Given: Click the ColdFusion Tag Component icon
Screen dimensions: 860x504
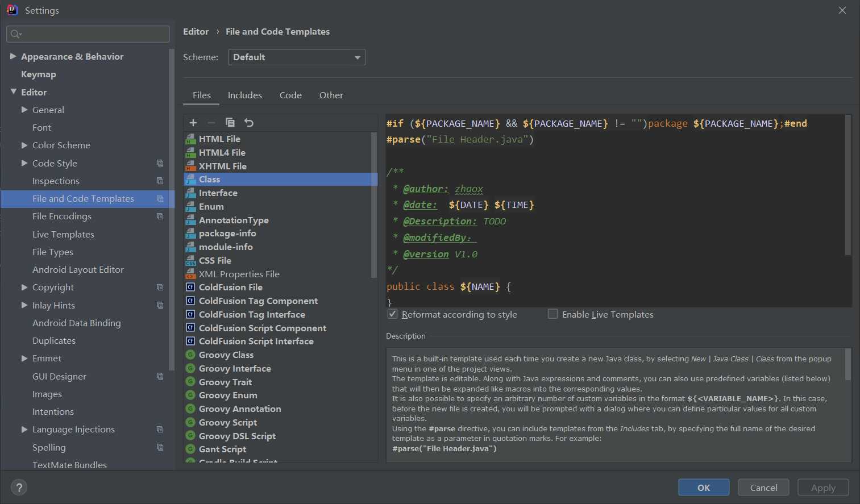Looking at the screenshot, I should (191, 301).
